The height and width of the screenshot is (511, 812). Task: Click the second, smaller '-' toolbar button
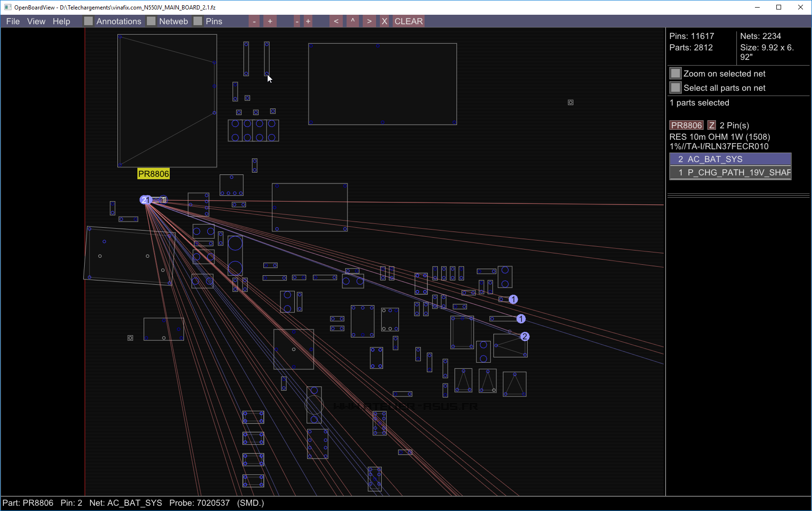(297, 21)
